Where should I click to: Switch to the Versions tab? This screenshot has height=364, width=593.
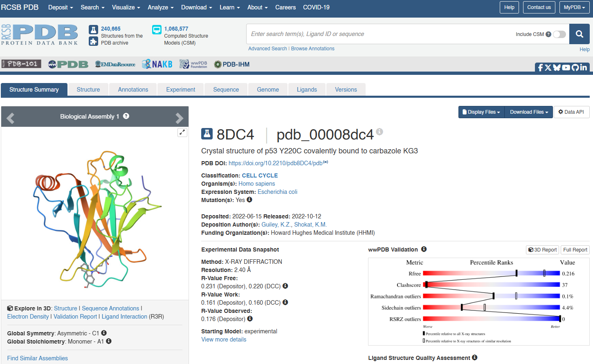pyautogui.click(x=346, y=90)
